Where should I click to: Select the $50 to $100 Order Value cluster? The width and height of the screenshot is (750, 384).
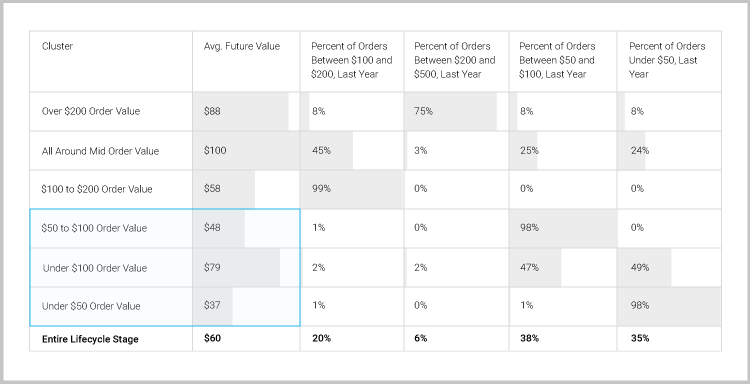(94, 228)
